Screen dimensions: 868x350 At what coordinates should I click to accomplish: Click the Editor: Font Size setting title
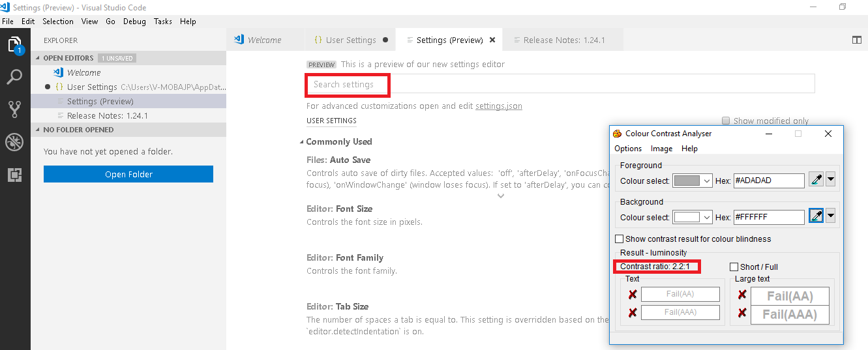[339, 209]
